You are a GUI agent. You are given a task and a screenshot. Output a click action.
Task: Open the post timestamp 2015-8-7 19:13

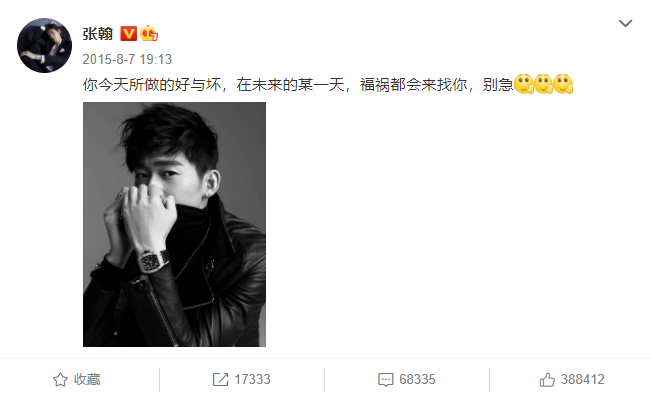[x=127, y=59]
